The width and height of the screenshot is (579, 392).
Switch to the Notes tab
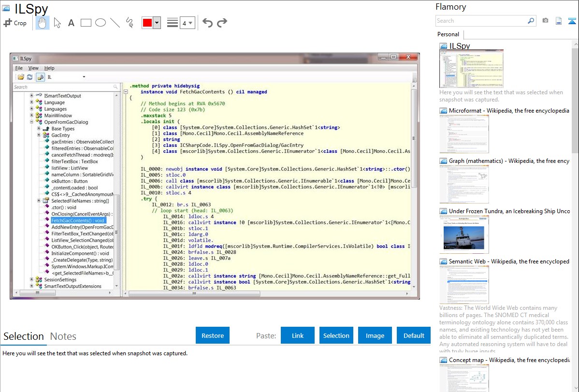pyautogui.click(x=63, y=336)
